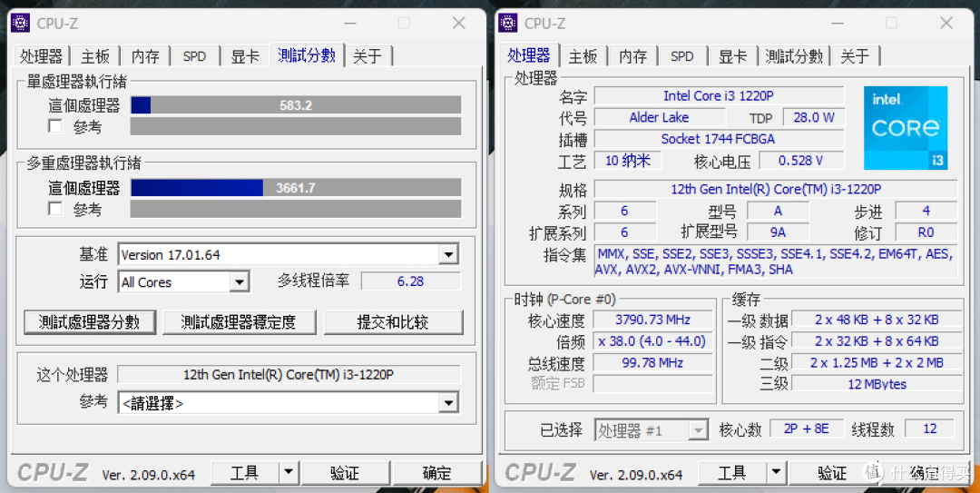Click multi-thread 參考 reference bar

click(x=296, y=208)
